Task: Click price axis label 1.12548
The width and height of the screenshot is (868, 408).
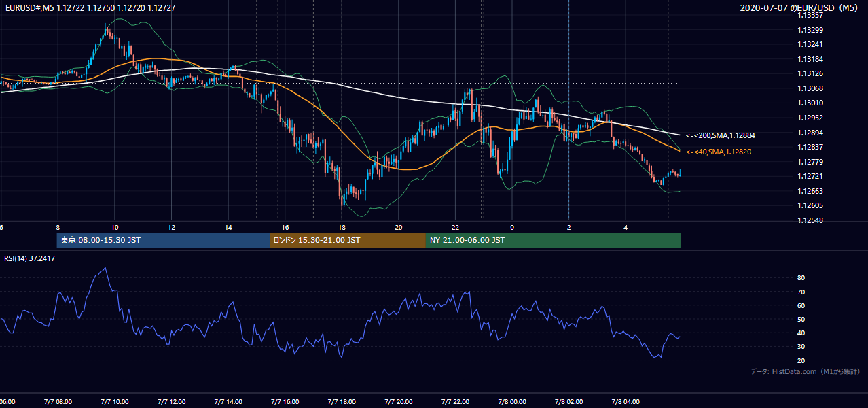Action: tap(811, 220)
